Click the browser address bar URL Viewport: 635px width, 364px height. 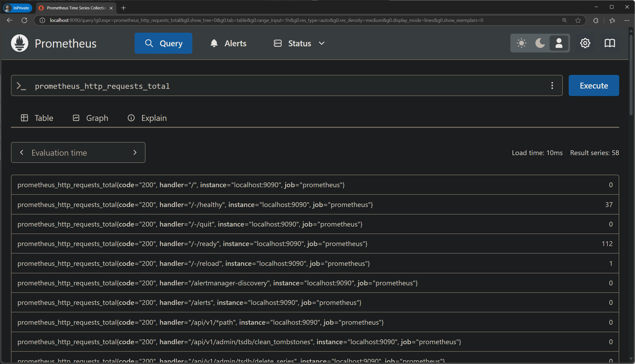pos(266,20)
